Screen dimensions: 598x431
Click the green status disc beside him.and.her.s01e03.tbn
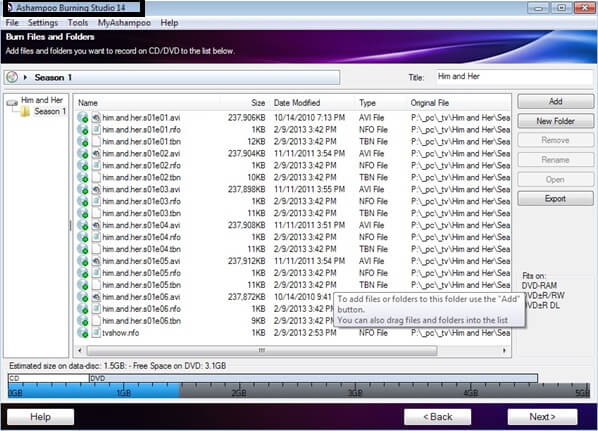83,213
